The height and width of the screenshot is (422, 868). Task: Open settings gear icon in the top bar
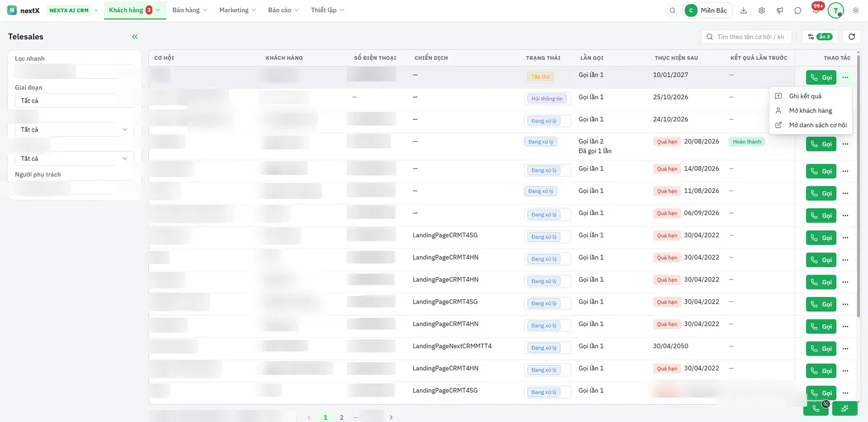pyautogui.click(x=762, y=10)
